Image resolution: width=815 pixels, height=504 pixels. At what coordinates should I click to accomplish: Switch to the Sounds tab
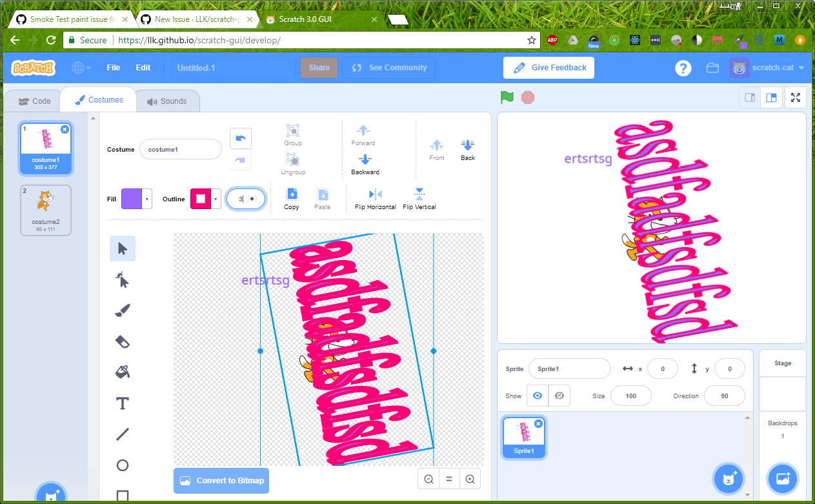click(x=167, y=101)
